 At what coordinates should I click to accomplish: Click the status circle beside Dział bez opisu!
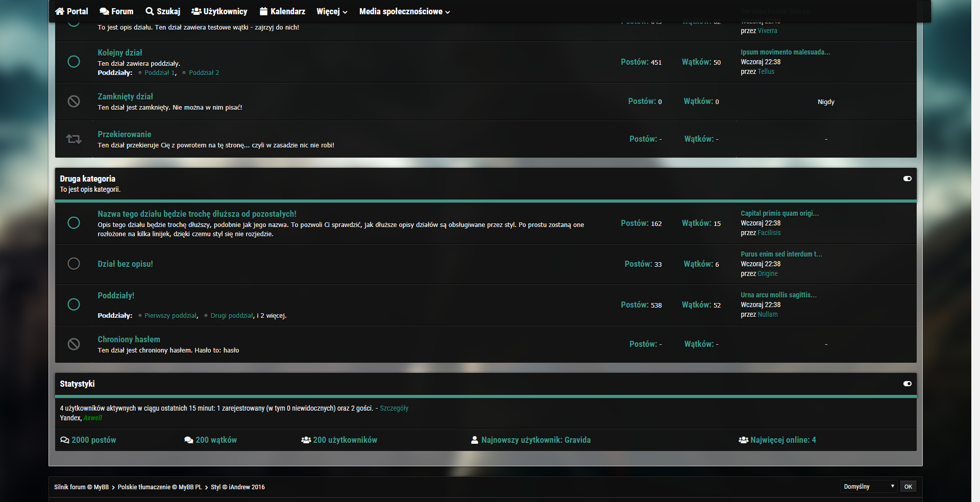[x=73, y=264]
